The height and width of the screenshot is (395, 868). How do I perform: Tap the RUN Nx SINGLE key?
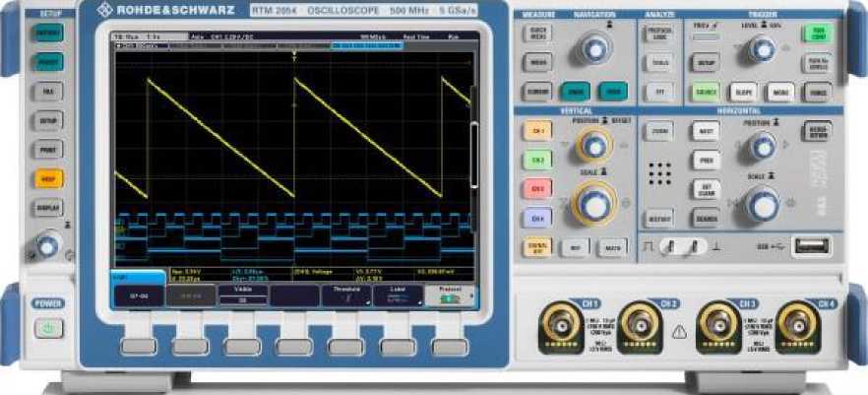coord(817,62)
